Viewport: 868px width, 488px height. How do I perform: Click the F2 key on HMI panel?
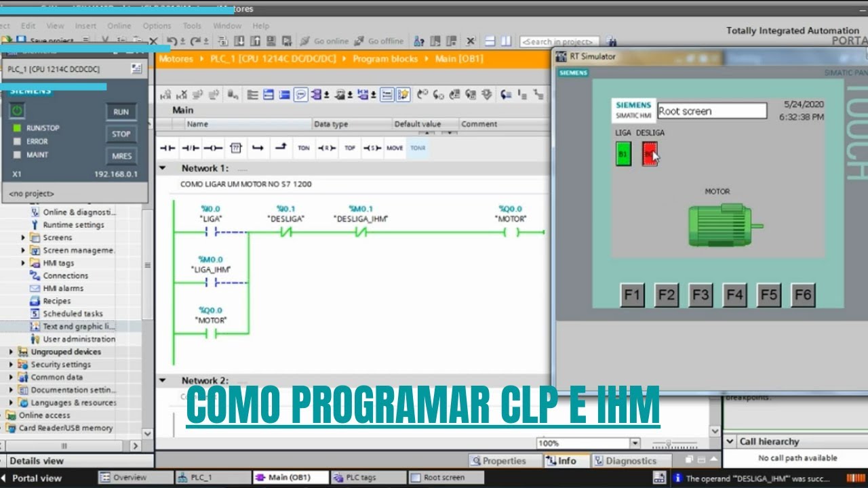point(667,295)
